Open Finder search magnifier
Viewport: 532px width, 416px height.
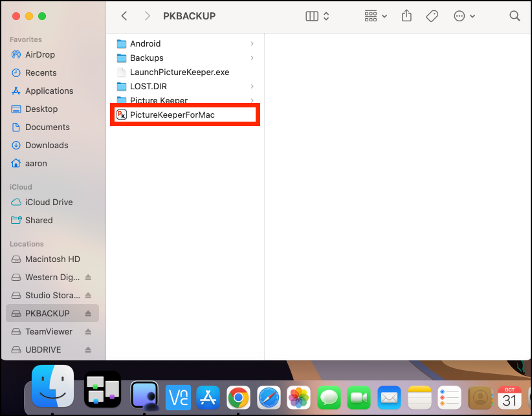tap(515, 16)
